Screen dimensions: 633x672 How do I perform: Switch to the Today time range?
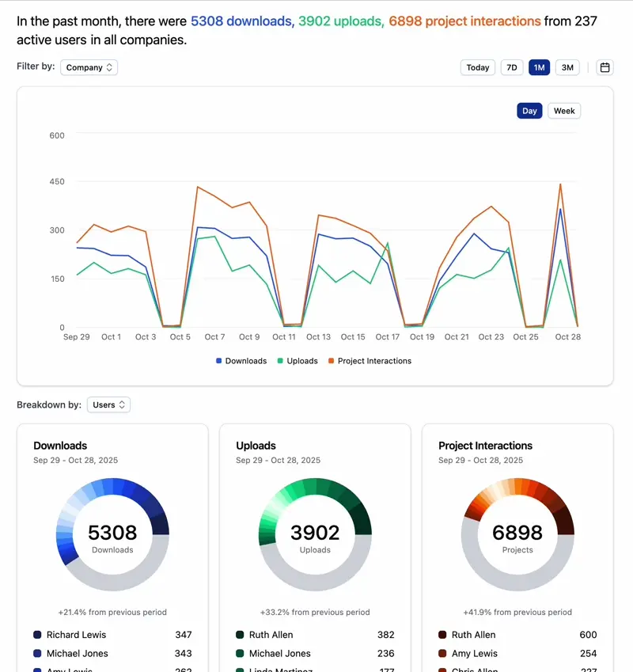pos(477,67)
